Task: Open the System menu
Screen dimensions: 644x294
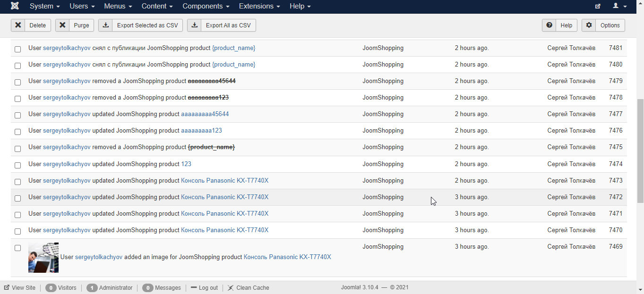Action: coord(45,6)
